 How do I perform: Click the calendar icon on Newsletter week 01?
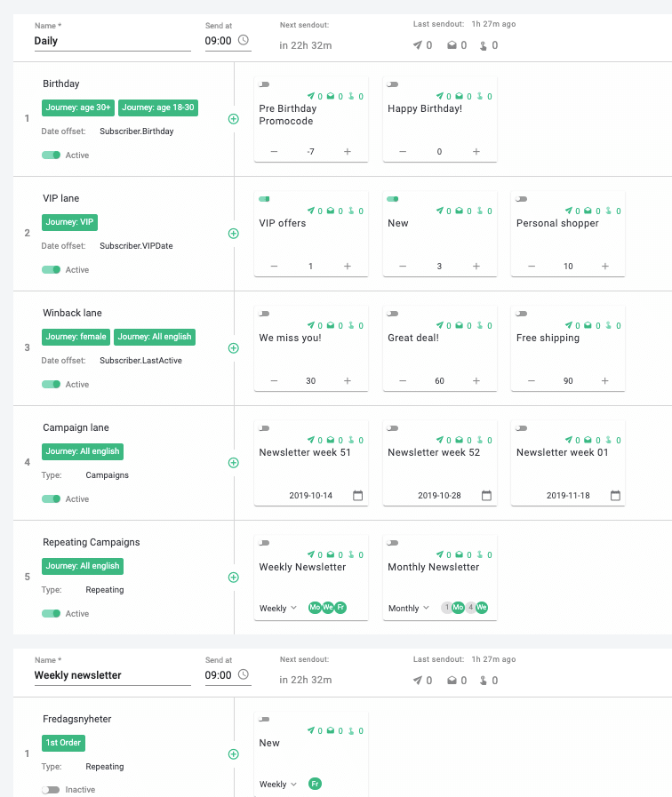tap(613, 496)
